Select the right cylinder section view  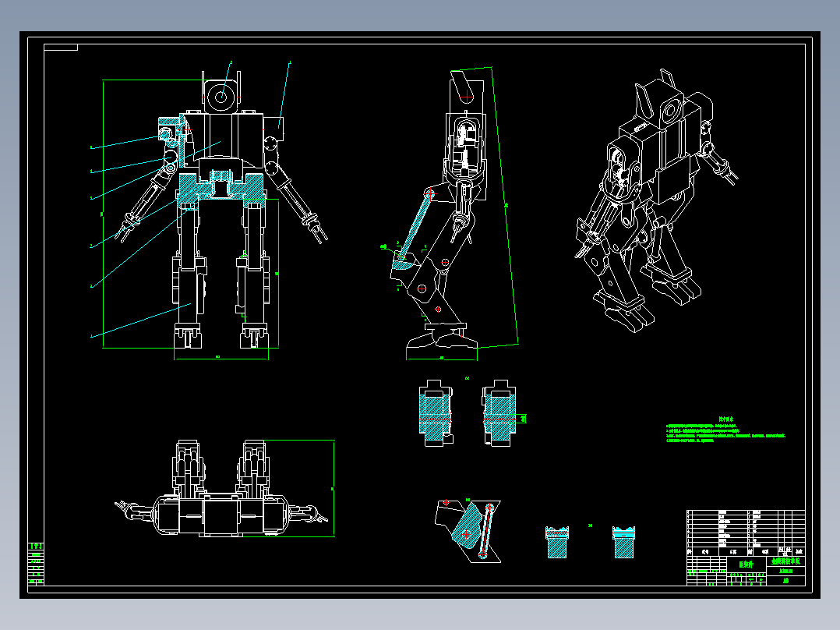(x=499, y=412)
